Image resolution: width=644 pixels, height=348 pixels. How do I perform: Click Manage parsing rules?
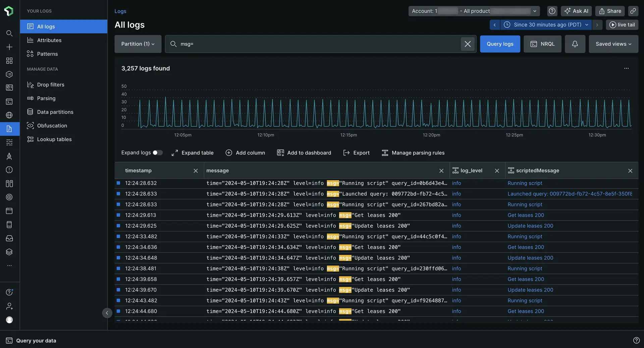coord(413,153)
